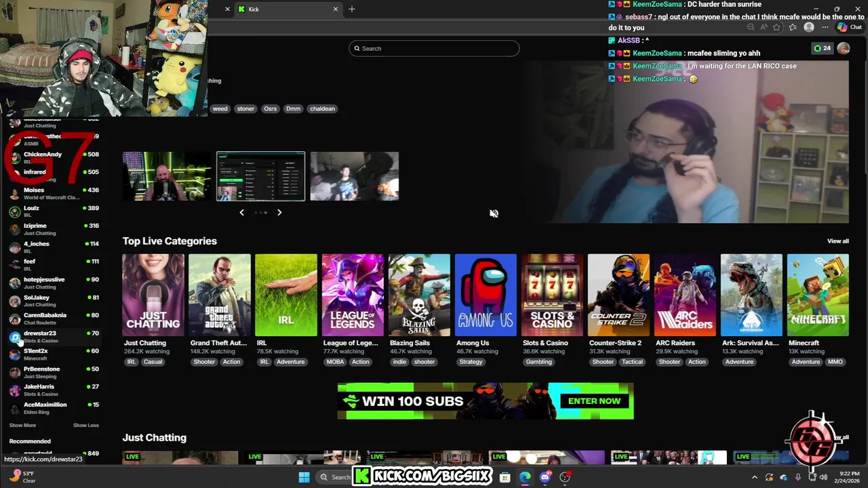Click the MMO tag under Minecraft
The image size is (868, 488).
[835, 362]
